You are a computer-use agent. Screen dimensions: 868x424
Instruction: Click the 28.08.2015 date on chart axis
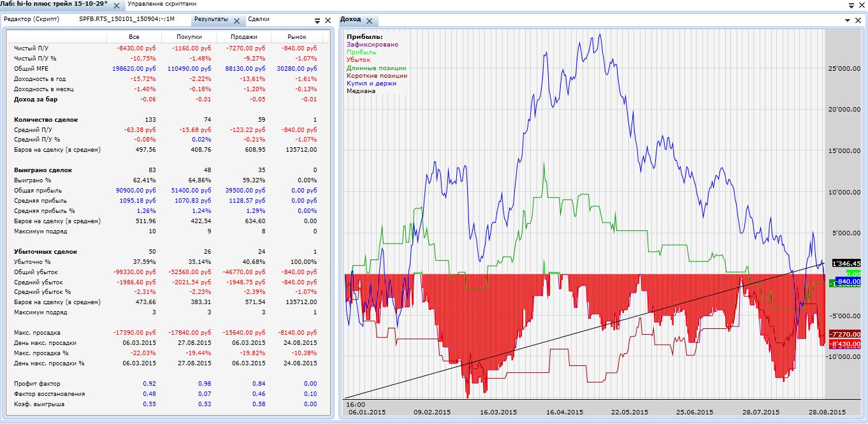[x=827, y=412]
